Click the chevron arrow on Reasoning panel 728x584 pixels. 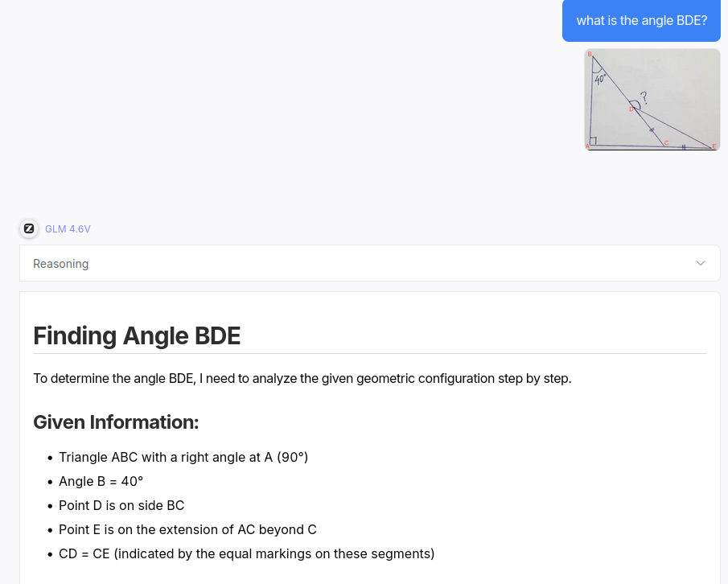click(x=700, y=264)
